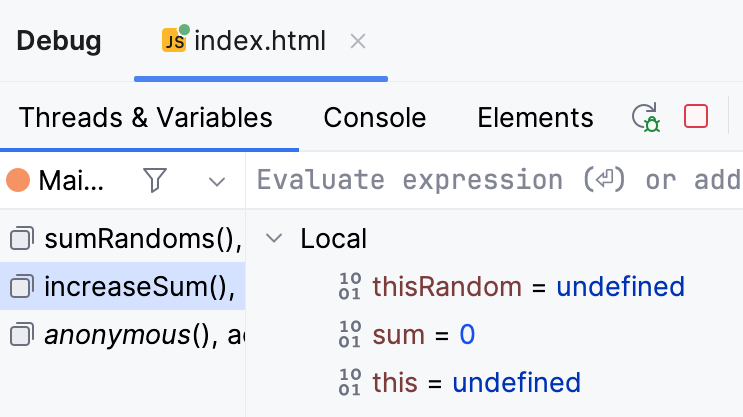Open the thread selector dropdown chevron
The width and height of the screenshot is (743, 417).
click(217, 181)
